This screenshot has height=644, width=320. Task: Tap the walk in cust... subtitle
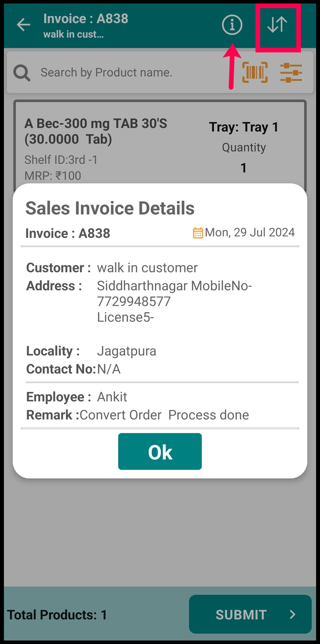(73, 34)
